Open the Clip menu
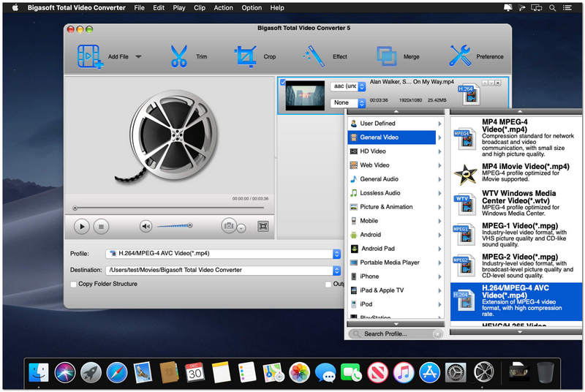The image size is (585, 392). (199, 8)
